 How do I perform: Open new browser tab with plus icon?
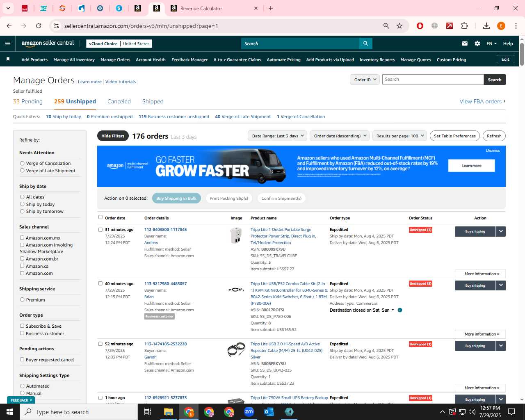point(271,8)
